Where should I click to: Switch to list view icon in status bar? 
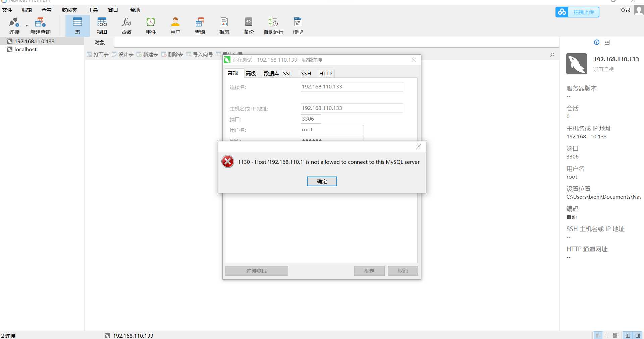coord(598,335)
